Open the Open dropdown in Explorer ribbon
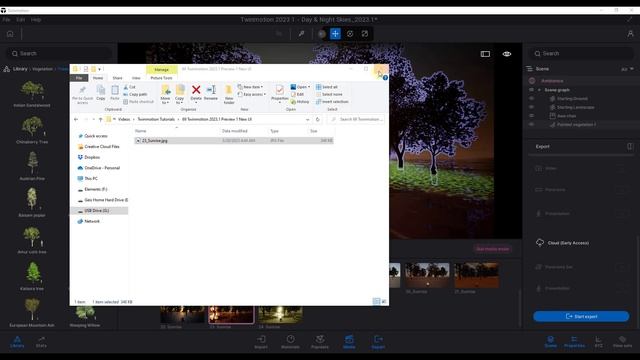 (300, 87)
